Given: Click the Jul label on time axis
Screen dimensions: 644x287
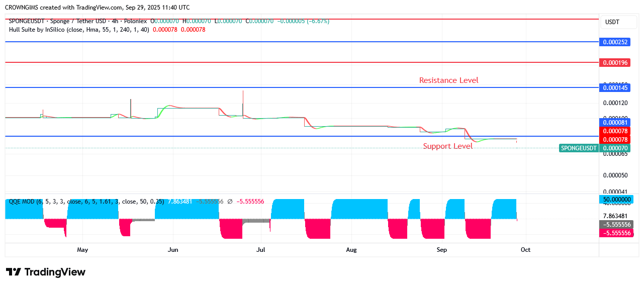Looking at the screenshot, I should click(x=260, y=250).
